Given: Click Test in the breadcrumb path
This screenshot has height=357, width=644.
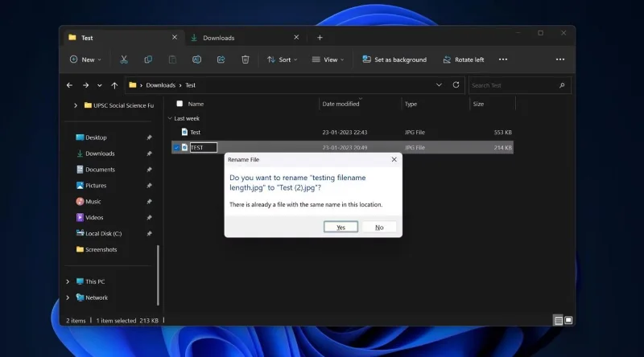Looking at the screenshot, I should (x=190, y=85).
